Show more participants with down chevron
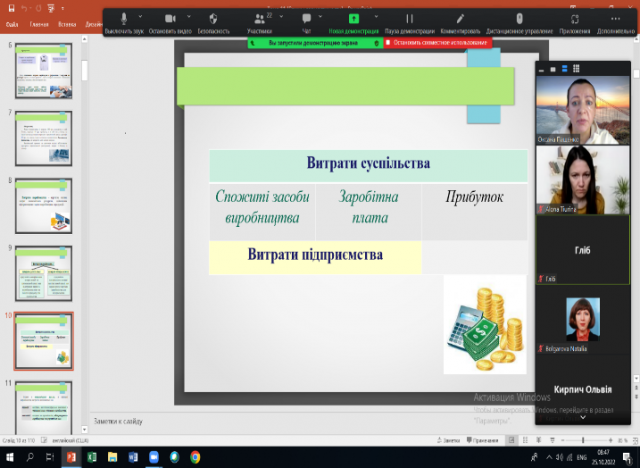Viewport: 640px width, 468px height. [x=583, y=417]
